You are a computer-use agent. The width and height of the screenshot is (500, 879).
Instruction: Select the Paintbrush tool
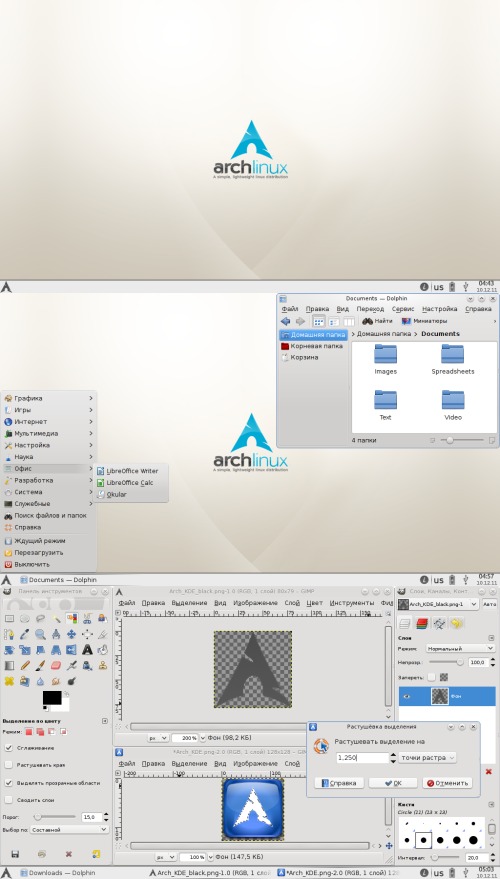coord(40,666)
